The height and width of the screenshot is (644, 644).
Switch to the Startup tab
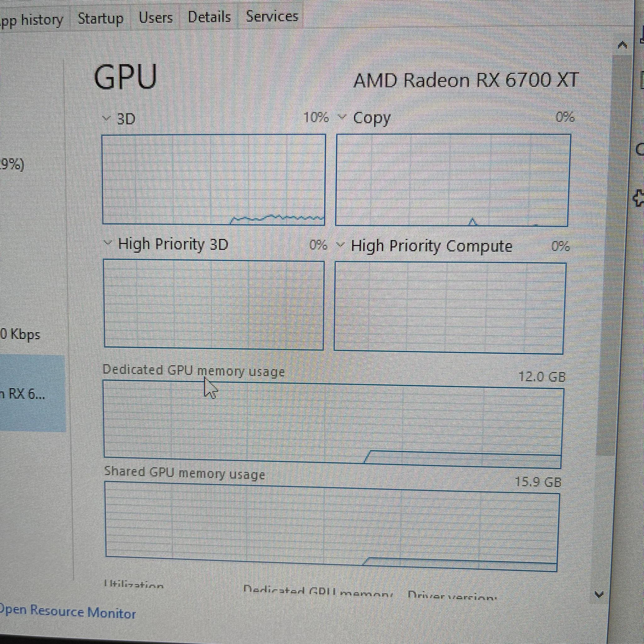click(100, 18)
